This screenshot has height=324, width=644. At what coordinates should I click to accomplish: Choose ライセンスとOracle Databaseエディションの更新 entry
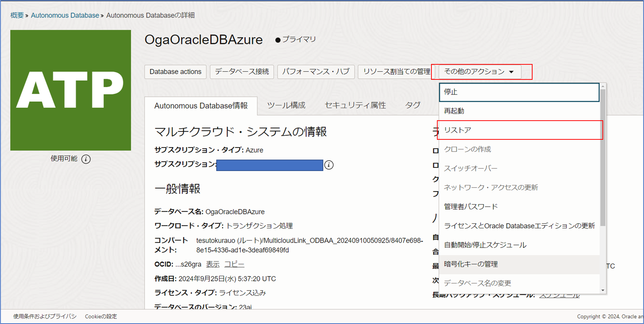point(519,226)
